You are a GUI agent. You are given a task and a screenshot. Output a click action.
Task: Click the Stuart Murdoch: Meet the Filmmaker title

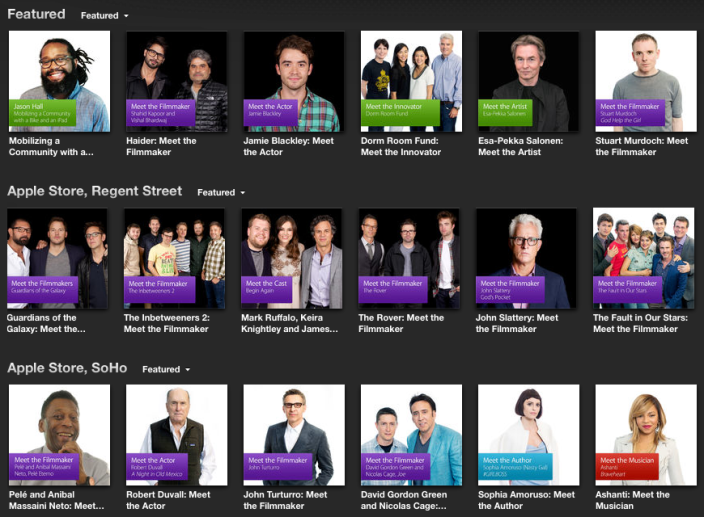point(642,146)
